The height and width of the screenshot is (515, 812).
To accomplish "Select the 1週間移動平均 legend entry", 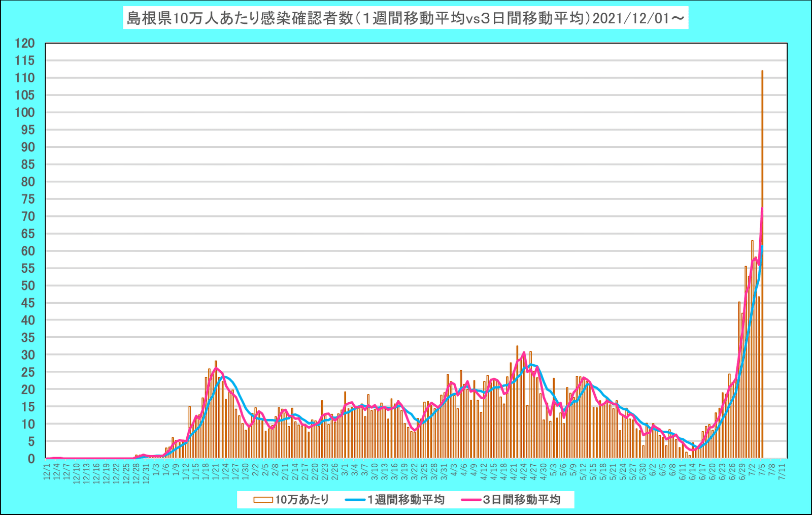I will click(394, 500).
